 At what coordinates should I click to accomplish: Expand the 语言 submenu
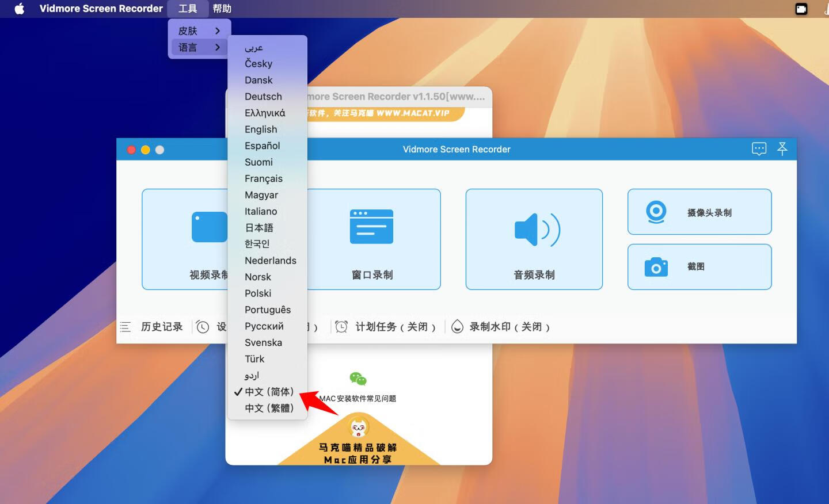[199, 47]
